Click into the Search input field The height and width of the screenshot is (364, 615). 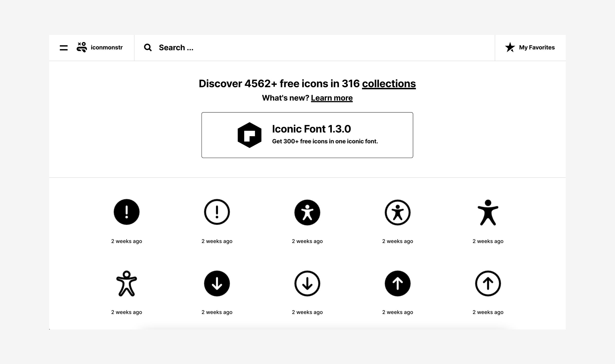(x=320, y=47)
